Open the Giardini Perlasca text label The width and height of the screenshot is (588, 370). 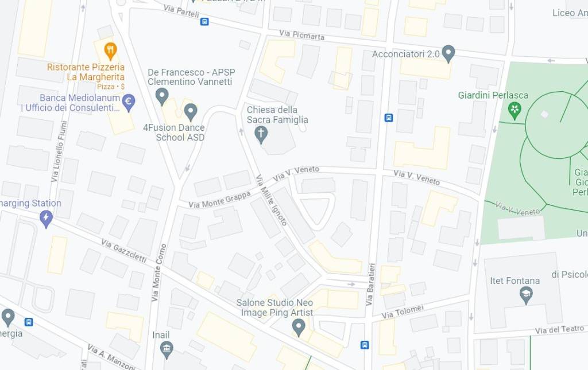pos(493,95)
